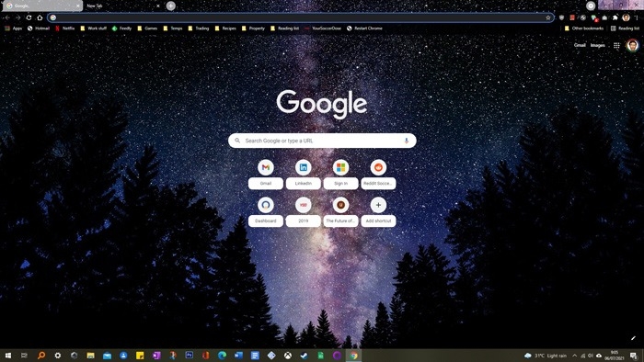Open Microsoft Edge from taskbar
This screenshot has width=644, height=362.
(x=222, y=356)
